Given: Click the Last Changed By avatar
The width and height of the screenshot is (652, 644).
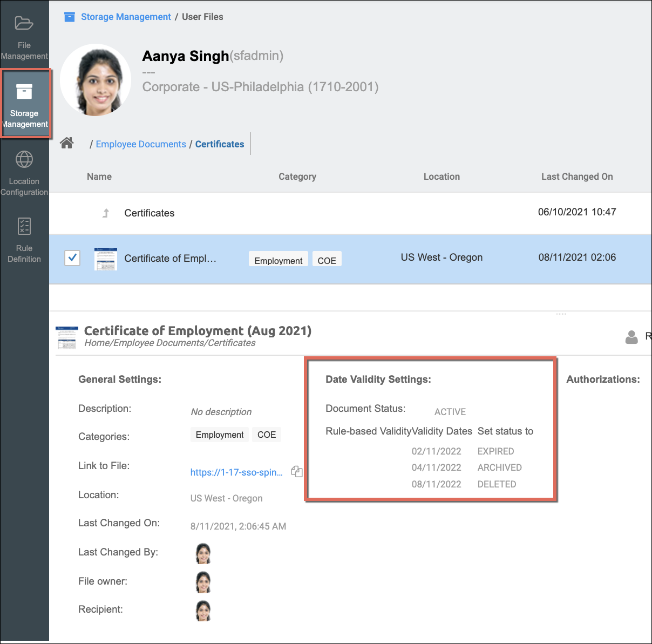Looking at the screenshot, I should point(203,553).
